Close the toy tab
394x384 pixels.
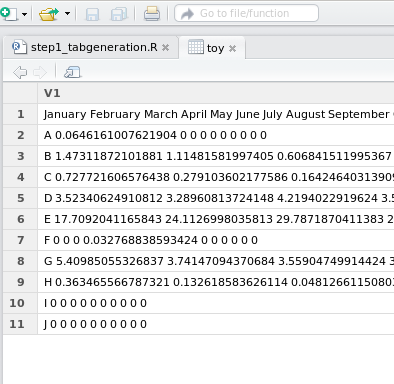coord(233,49)
